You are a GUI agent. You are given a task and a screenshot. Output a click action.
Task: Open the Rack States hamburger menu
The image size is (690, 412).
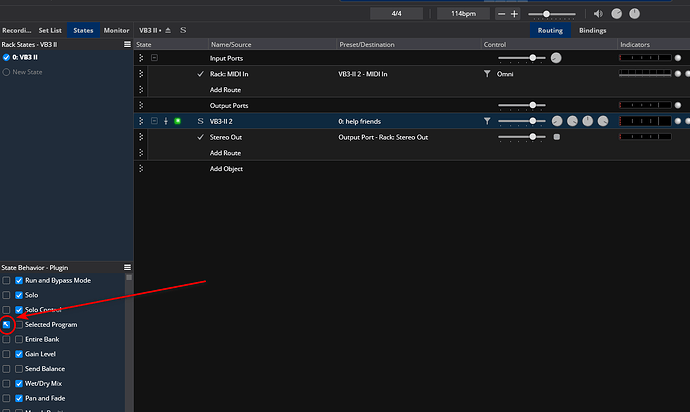(x=127, y=44)
